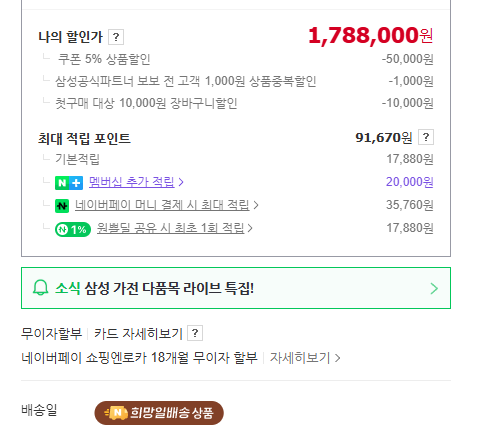
Task: Click the 희망일배송 상품 badge button
Action: (x=159, y=413)
